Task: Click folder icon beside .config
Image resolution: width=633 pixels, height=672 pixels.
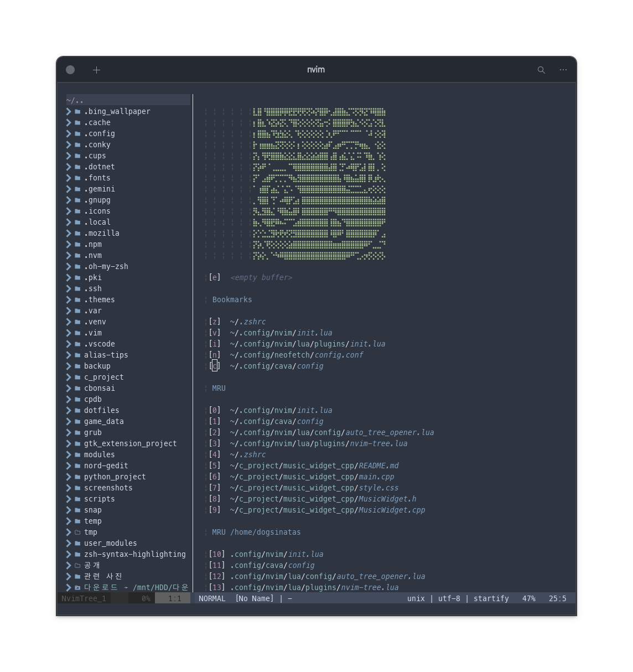Action: [77, 133]
